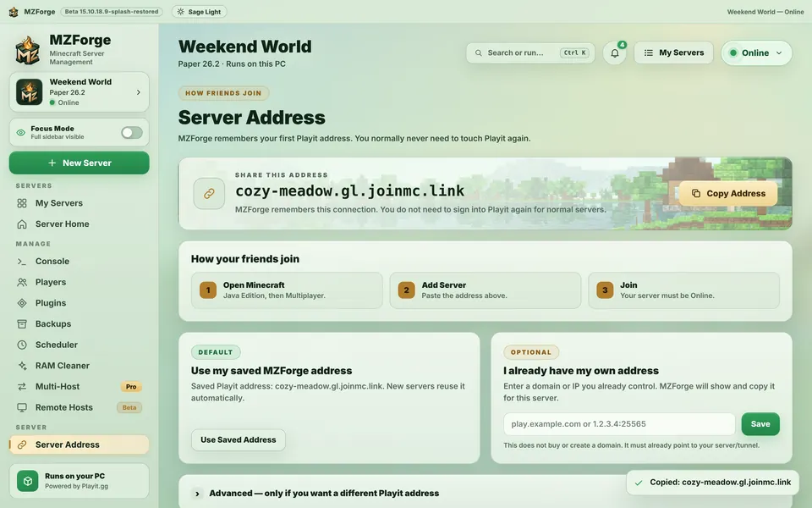
Task: Click the custom domain or IP input field
Action: tap(619, 424)
